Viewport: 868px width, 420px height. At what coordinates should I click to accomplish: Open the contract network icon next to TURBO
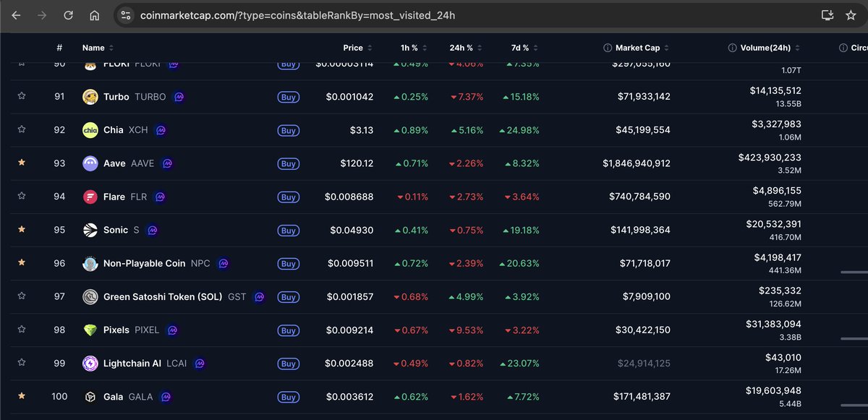click(179, 96)
